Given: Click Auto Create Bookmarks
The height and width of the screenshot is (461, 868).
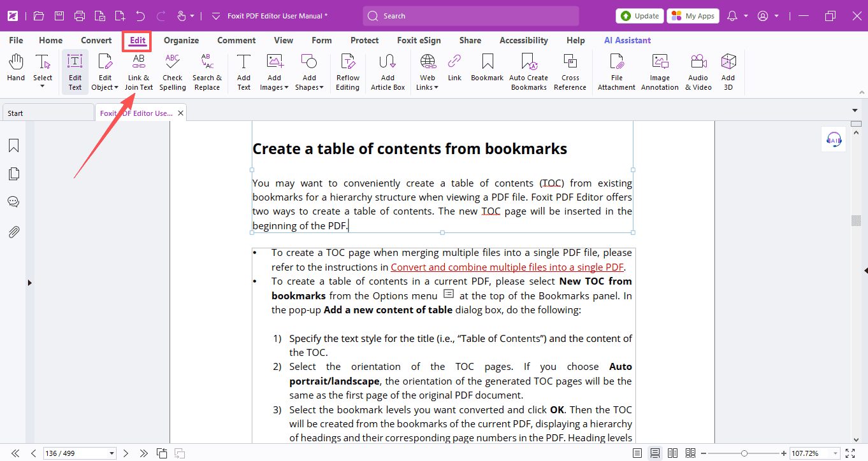Looking at the screenshot, I should click(x=528, y=72).
